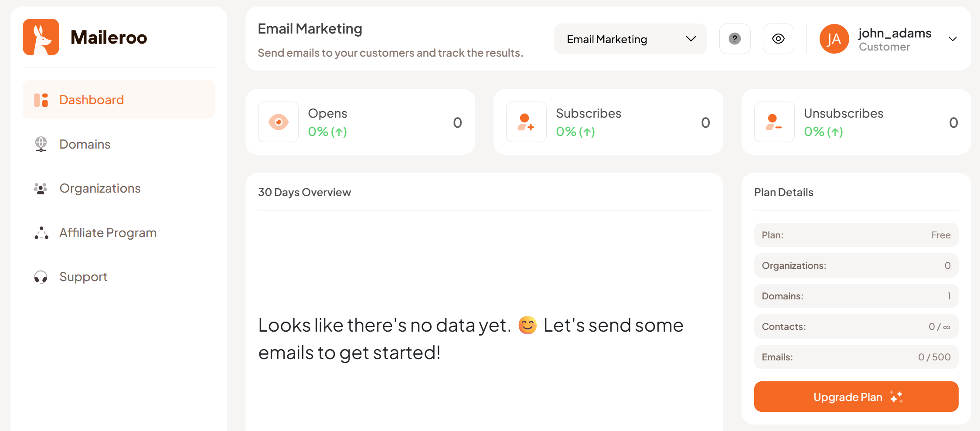Go to the Affiliate Program page

(x=108, y=232)
